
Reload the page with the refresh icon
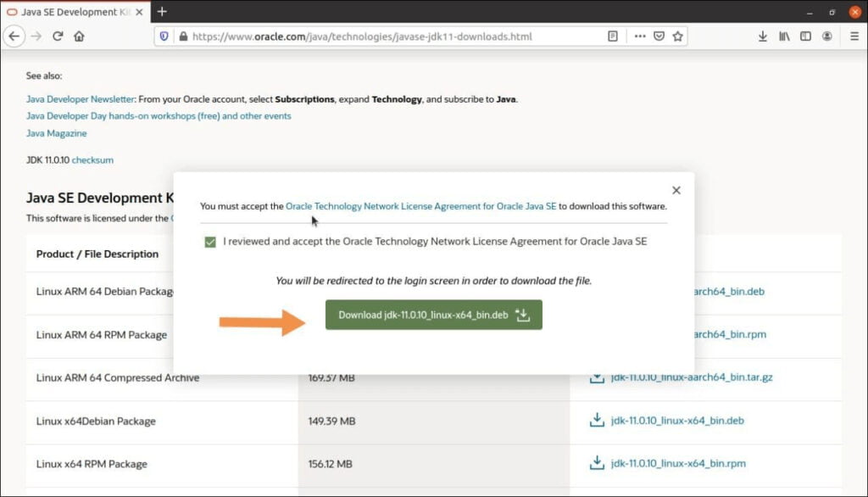pos(58,36)
